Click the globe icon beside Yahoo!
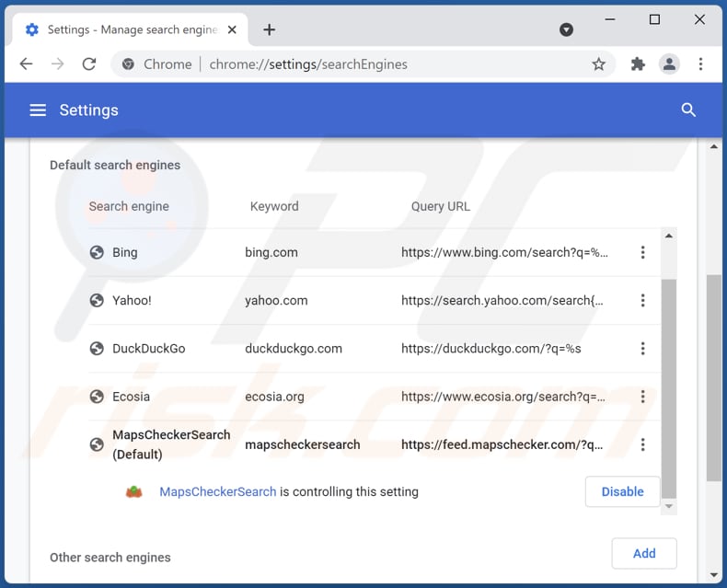 97,301
